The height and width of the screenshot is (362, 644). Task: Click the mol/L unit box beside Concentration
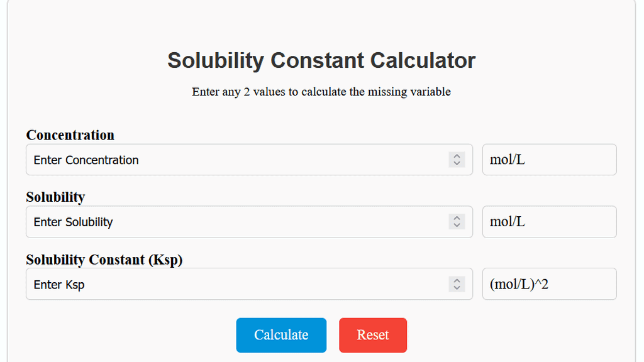[x=549, y=160]
